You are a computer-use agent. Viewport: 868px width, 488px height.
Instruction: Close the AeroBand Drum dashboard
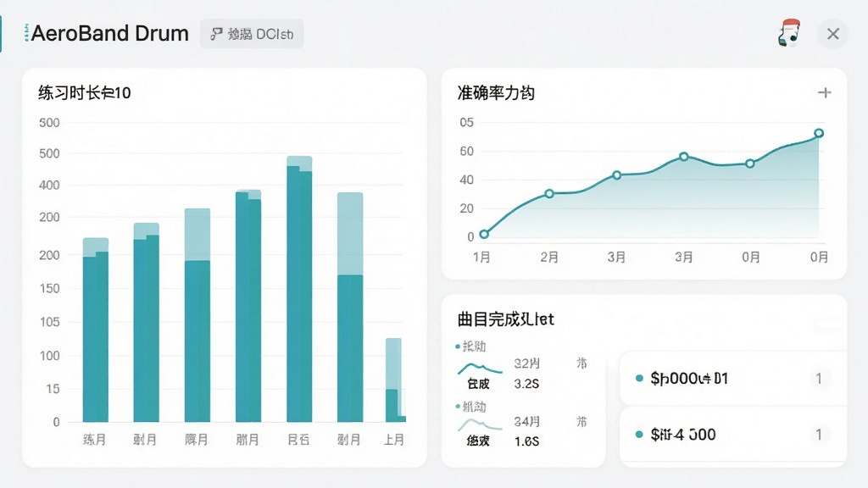point(832,34)
